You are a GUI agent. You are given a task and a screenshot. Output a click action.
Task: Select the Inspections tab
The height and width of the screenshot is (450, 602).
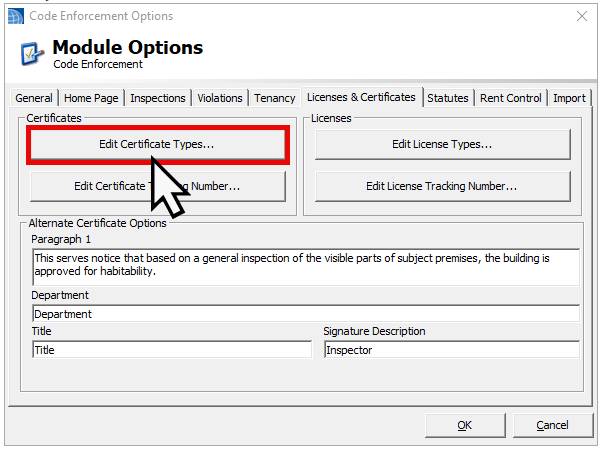[x=158, y=98]
